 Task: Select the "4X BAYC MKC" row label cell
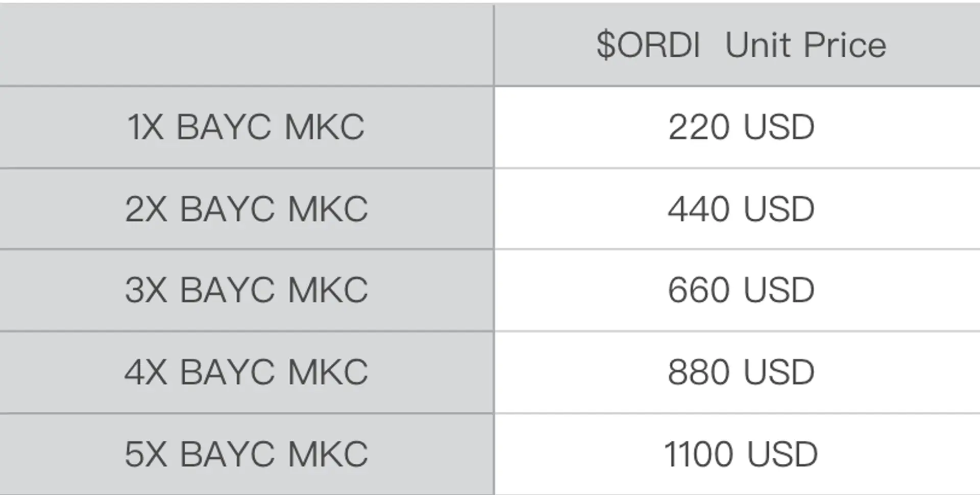click(246, 372)
